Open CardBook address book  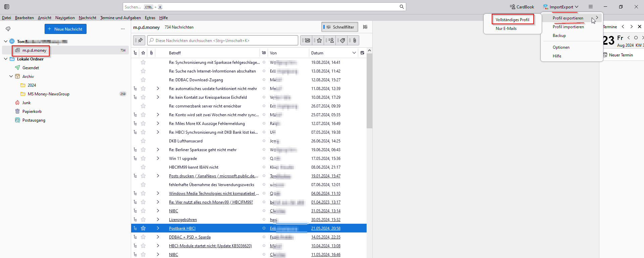pos(522,7)
